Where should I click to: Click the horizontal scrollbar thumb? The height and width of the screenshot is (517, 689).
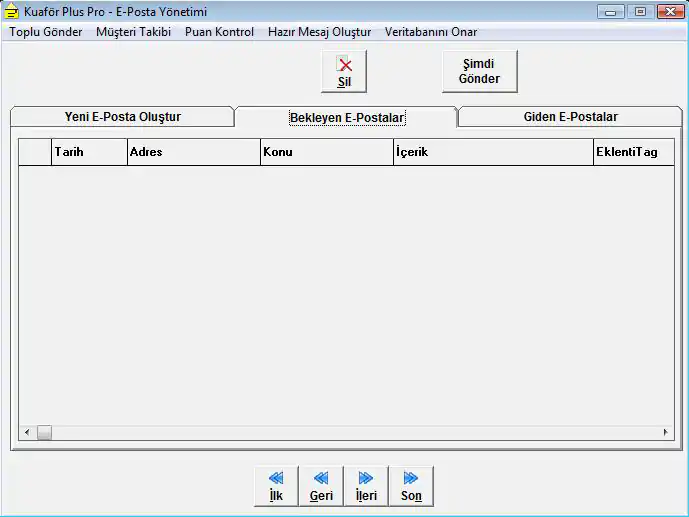(44, 433)
